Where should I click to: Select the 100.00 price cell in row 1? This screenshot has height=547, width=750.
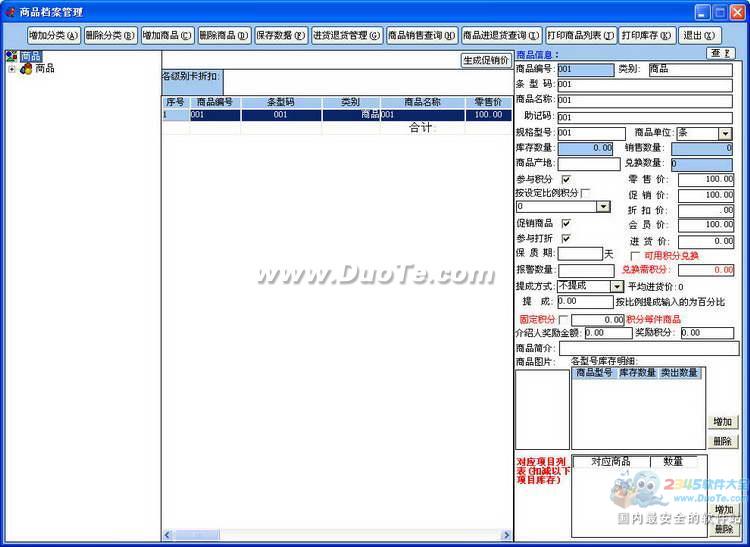coord(488,115)
